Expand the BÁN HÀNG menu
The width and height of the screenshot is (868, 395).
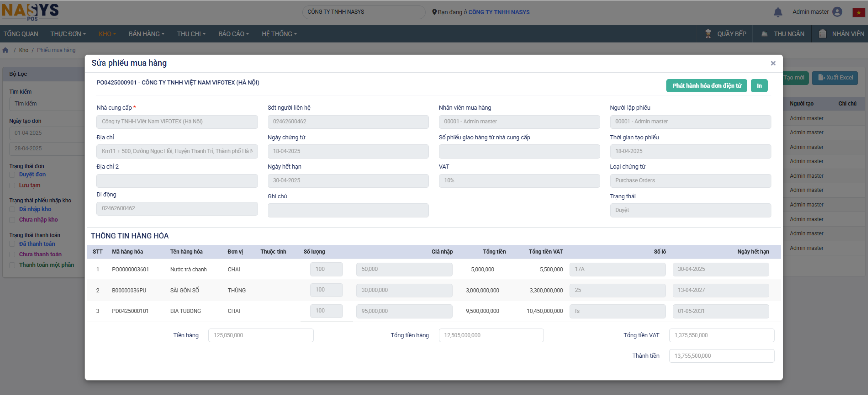click(146, 34)
